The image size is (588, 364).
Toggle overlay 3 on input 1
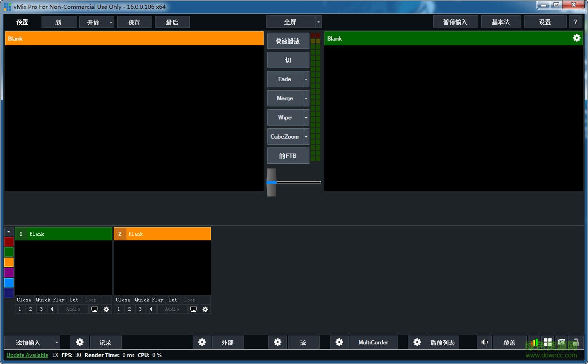point(41,309)
